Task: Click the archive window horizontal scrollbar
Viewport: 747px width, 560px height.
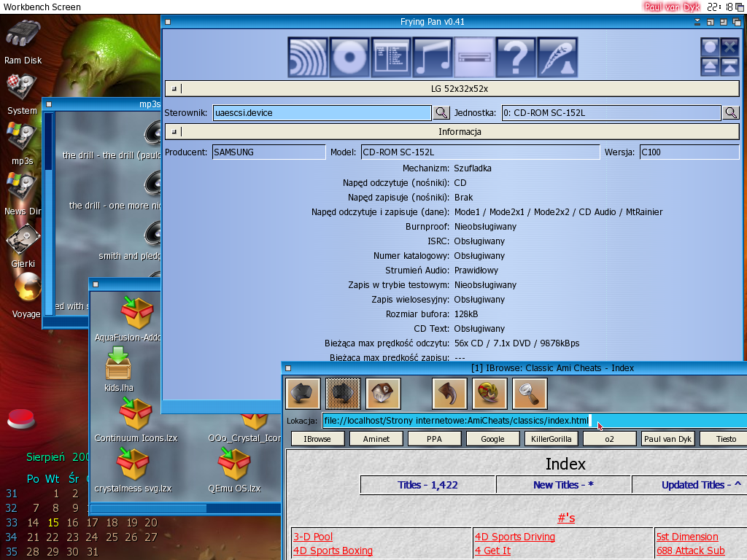Action: click(x=186, y=508)
